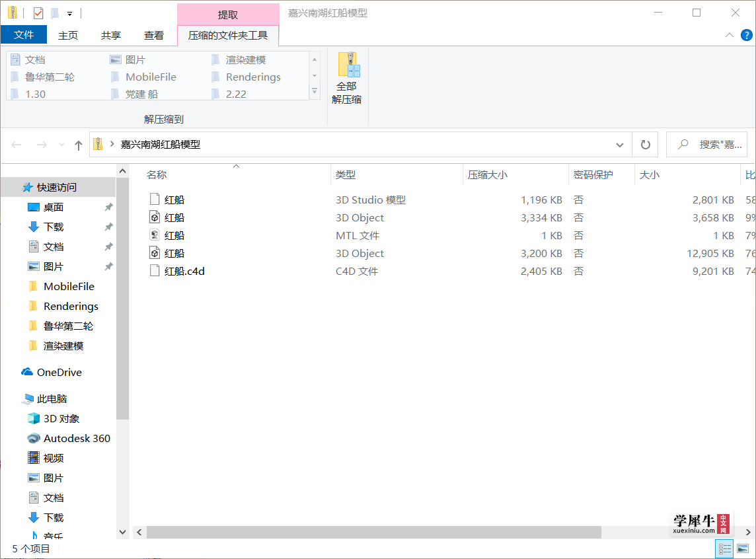Sort files by the 大小 column
The image size is (756, 559).
coord(650,175)
